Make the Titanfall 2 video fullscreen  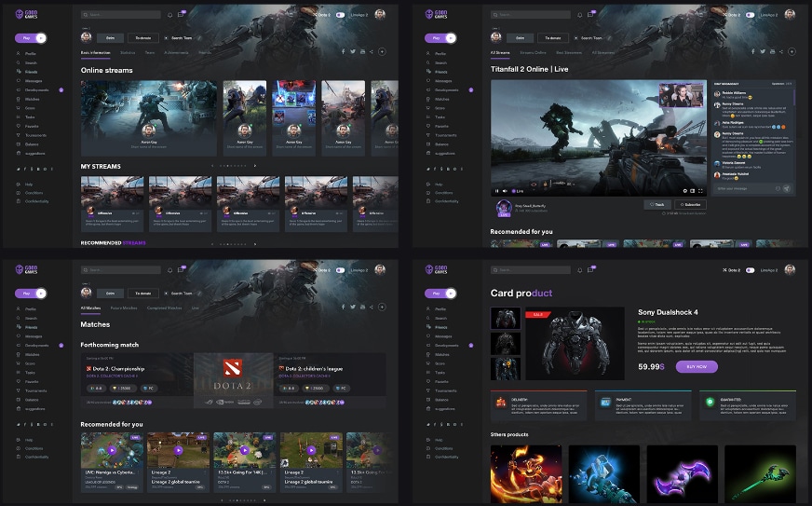[700, 191]
